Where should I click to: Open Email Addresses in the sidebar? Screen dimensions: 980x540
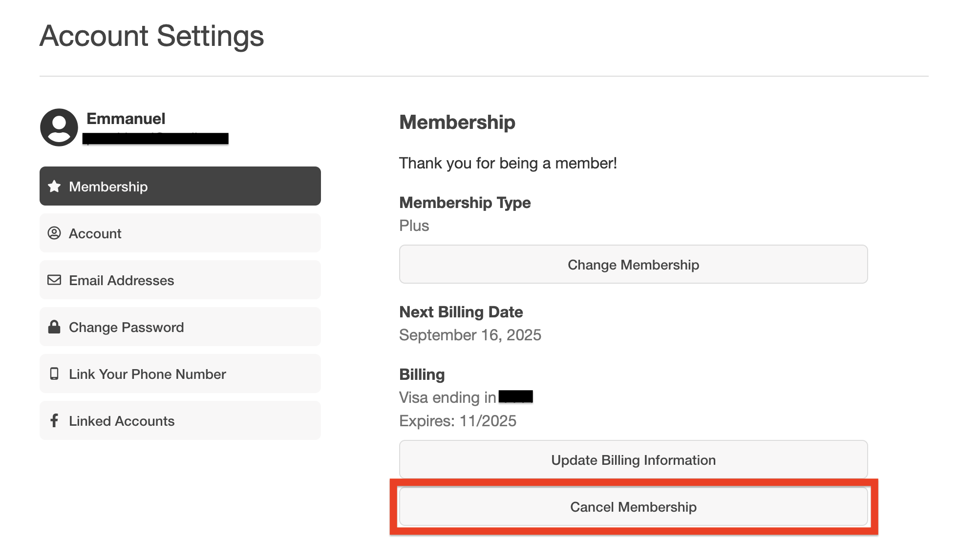(x=180, y=280)
